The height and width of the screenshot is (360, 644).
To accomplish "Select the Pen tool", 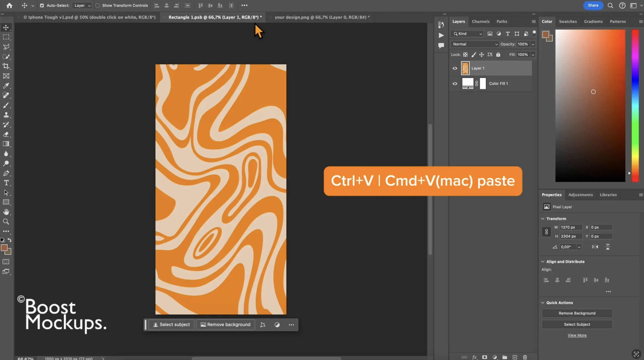I will pyautogui.click(x=6, y=173).
